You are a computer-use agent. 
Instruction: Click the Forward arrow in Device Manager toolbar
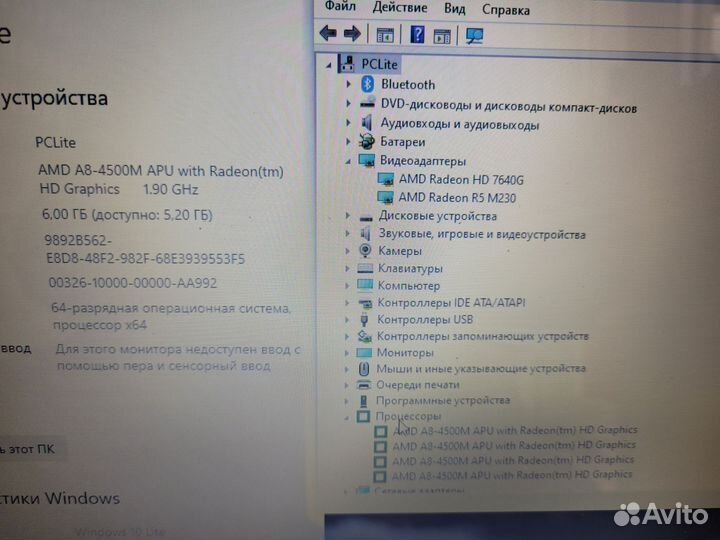pyautogui.click(x=352, y=34)
